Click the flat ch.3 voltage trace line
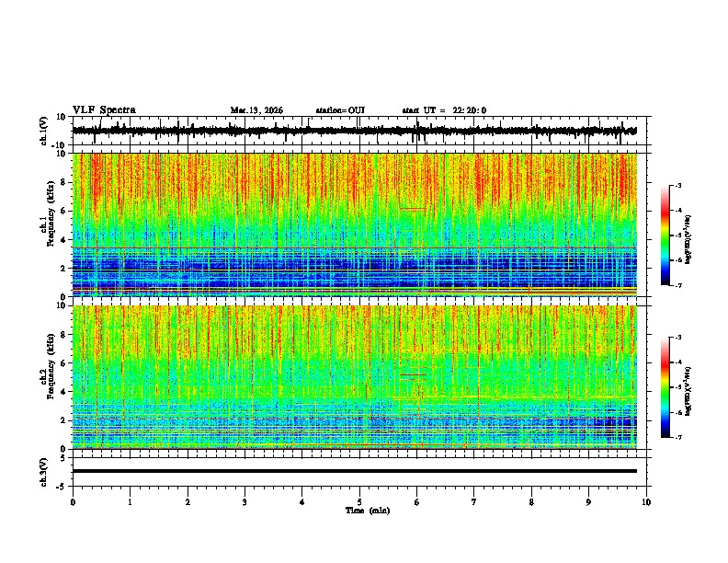Image resolution: width=728 pixels, height=563 pixels. (x=354, y=471)
